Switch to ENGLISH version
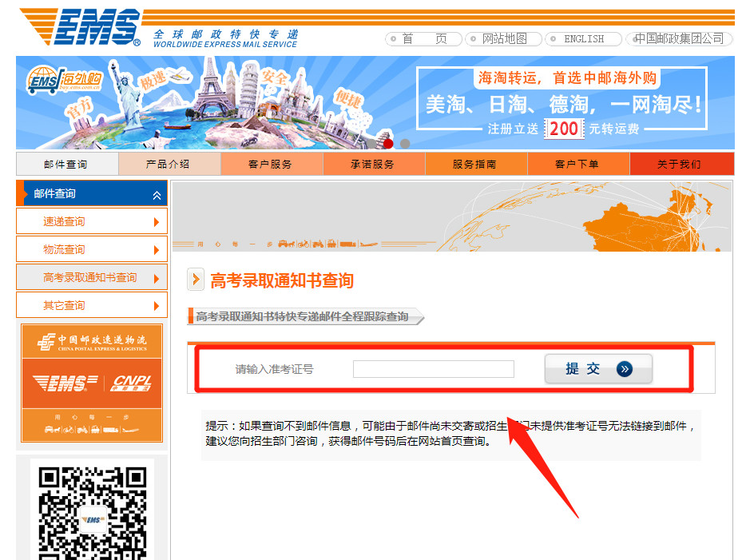Viewport: 754px width, 560px height. click(x=583, y=39)
